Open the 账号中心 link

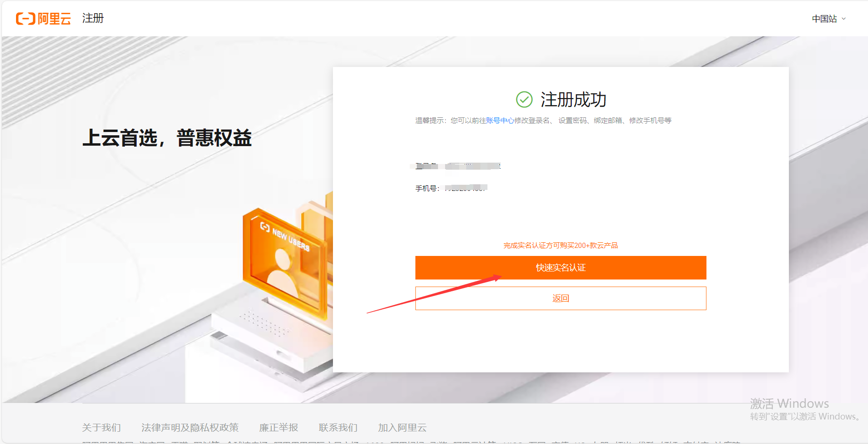click(x=500, y=121)
